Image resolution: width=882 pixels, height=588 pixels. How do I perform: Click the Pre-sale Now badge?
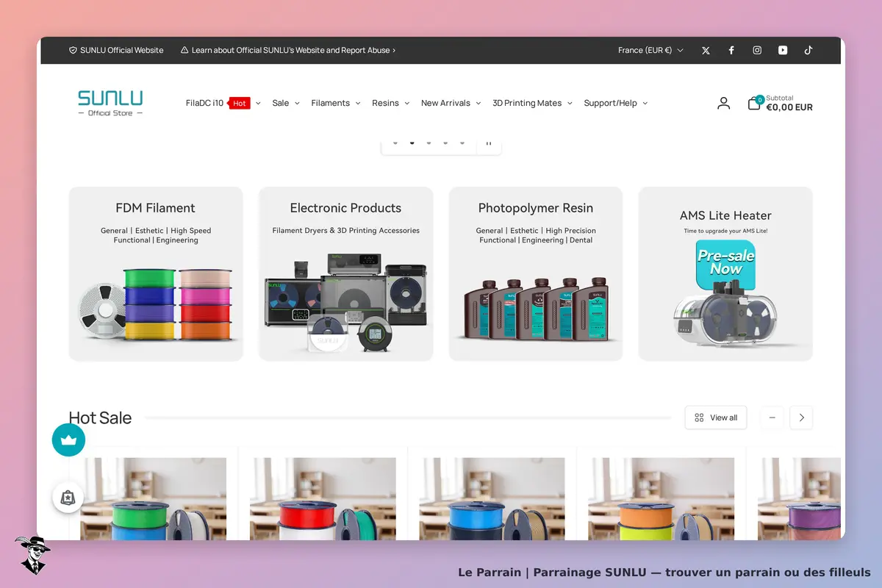coord(725,265)
